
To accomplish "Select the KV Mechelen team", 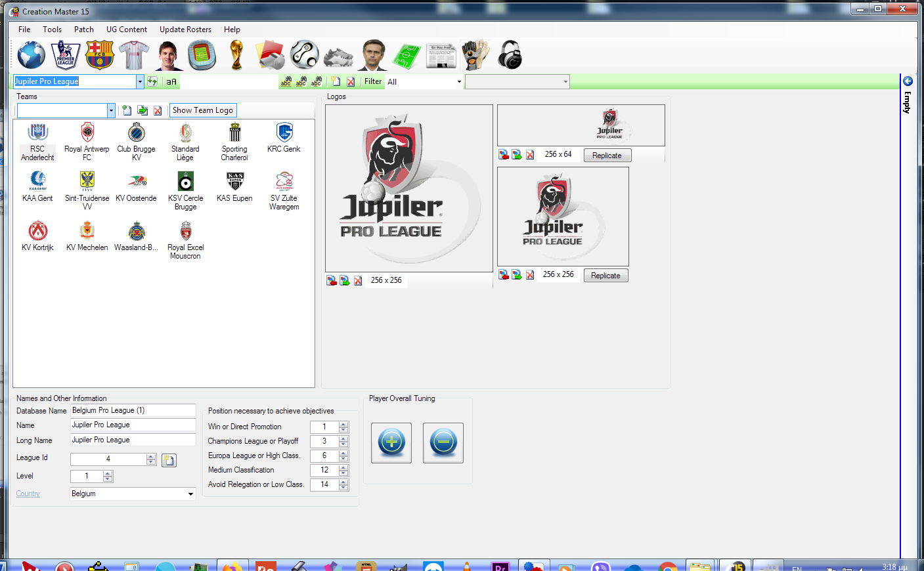I will [x=87, y=237].
